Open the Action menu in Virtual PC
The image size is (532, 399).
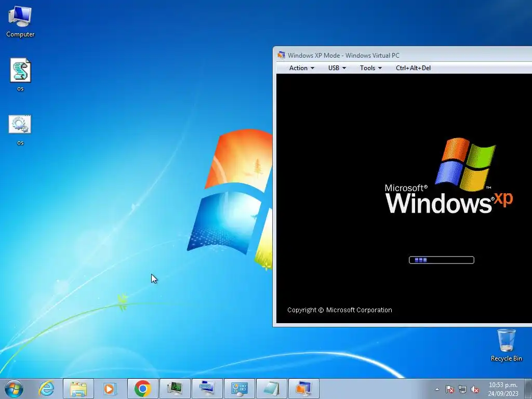coord(301,68)
